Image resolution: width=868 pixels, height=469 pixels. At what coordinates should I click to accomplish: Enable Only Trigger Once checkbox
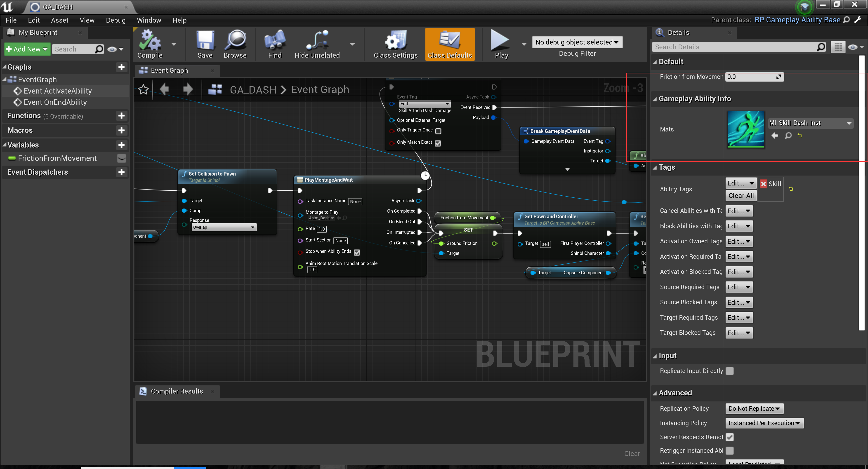pos(438,131)
